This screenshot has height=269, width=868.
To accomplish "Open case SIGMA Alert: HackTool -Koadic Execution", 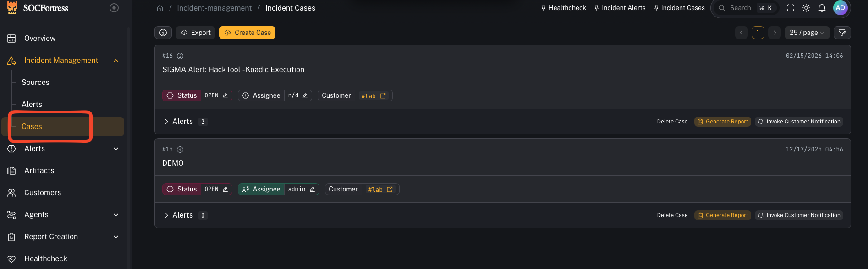I will (233, 70).
